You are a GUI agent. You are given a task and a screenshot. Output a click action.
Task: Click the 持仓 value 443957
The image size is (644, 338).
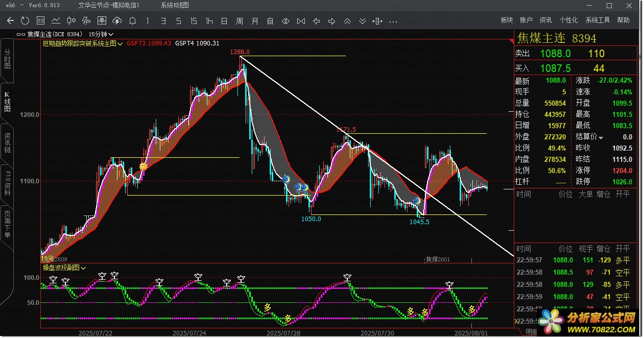[555, 114]
